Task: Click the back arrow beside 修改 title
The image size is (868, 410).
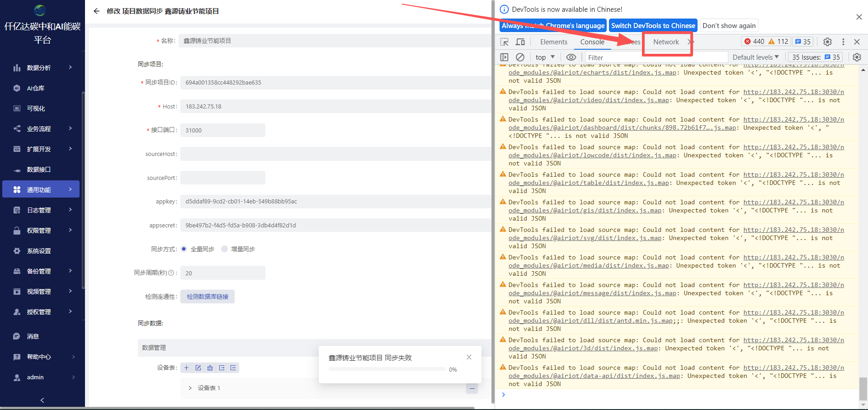Action: click(96, 11)
